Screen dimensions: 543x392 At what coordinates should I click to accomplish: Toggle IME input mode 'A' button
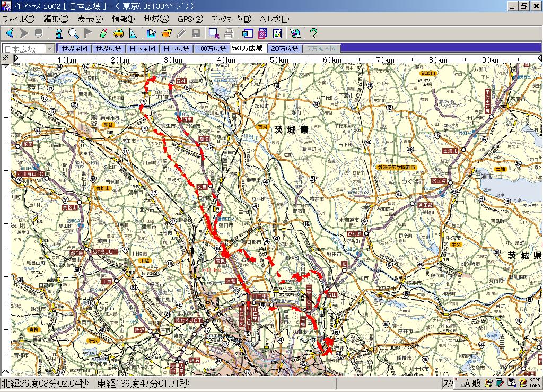[x=465, y=383]
